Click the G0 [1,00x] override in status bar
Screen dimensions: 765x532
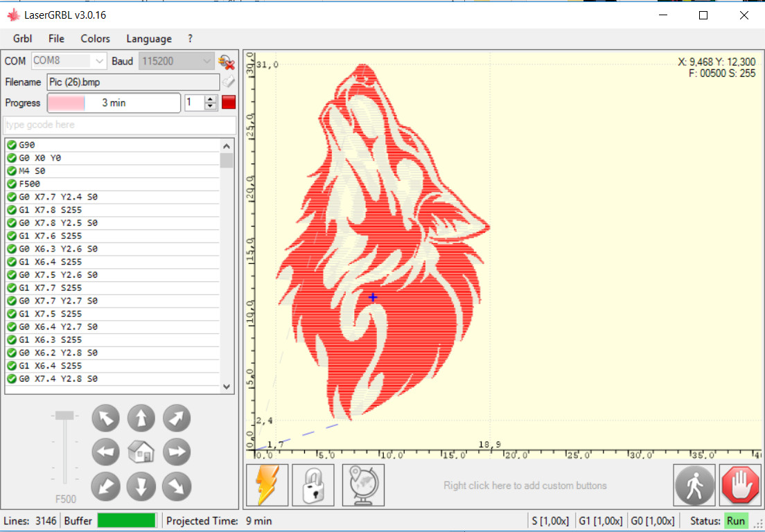[653, 521]
